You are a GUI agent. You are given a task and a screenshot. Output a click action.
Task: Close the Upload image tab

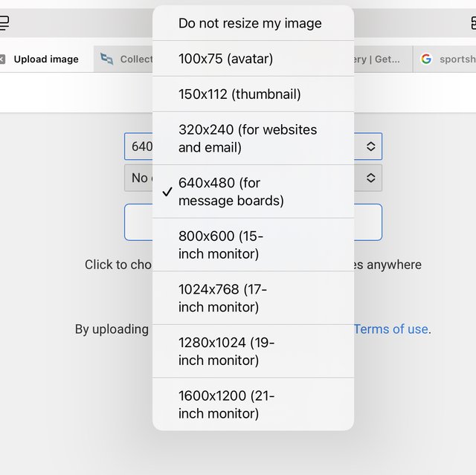[2, 59]
